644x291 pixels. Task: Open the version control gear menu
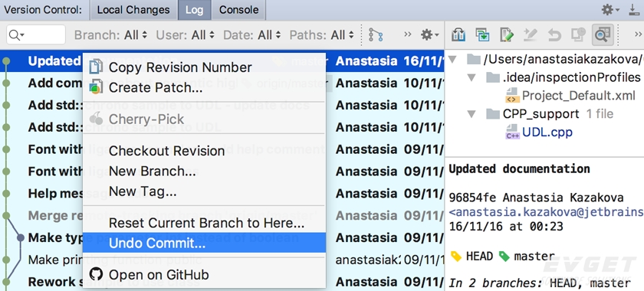[x=610, y=9]
